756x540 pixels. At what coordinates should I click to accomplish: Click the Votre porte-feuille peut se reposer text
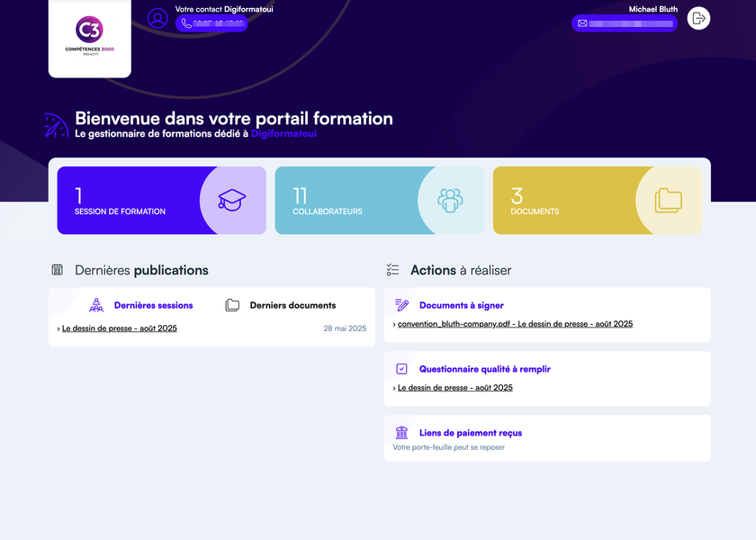tap(449, 447)
